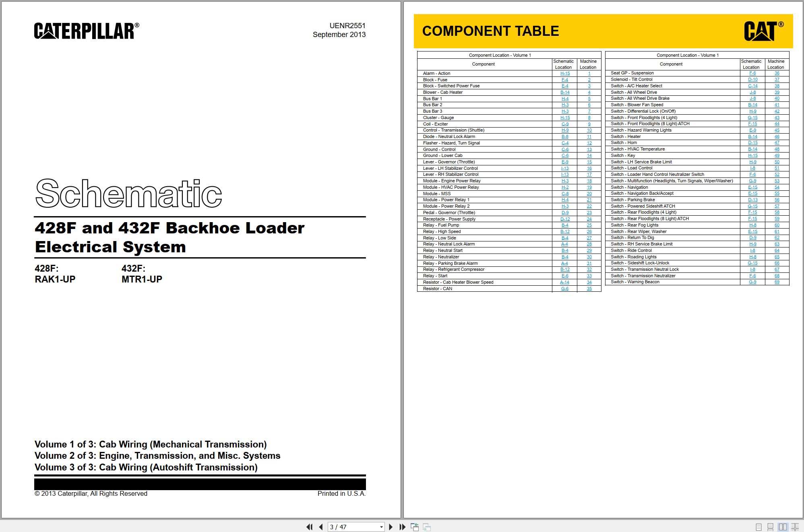
Task: Open machine location 22 for Power Relay 2
Action: tap(589, 206)
